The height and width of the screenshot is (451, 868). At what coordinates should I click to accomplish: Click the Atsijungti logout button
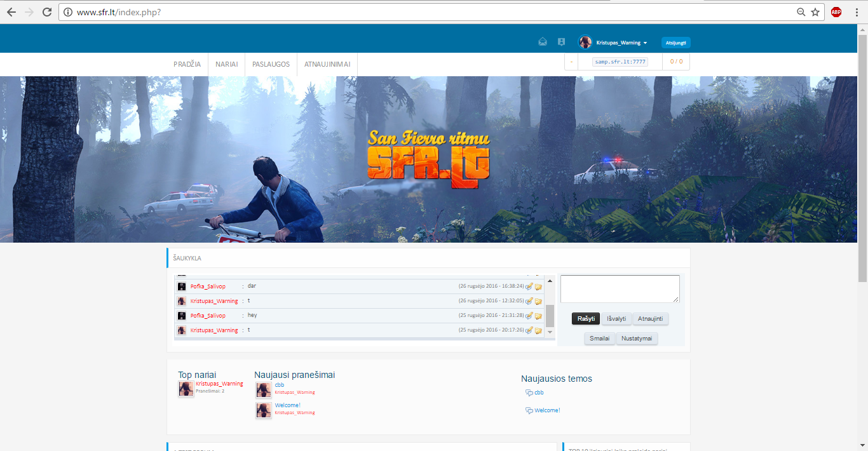tap(675, 43)
